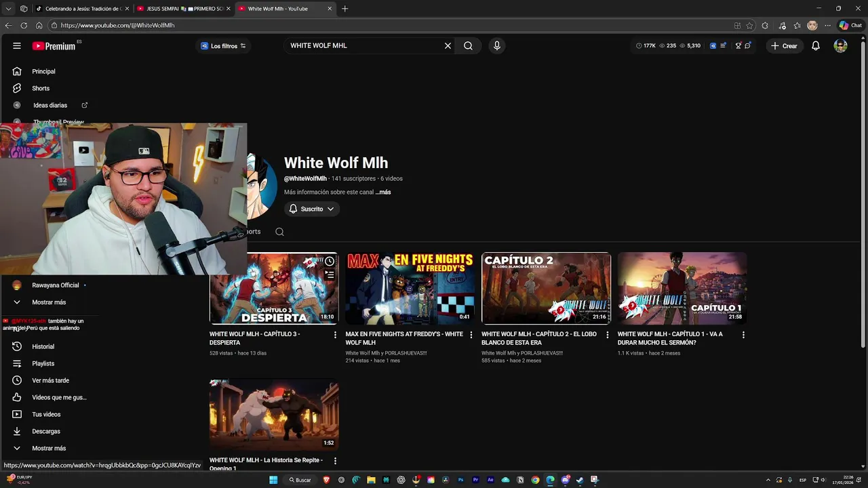
Task: Click the ...más channel info link
Action: coord(383,192)
